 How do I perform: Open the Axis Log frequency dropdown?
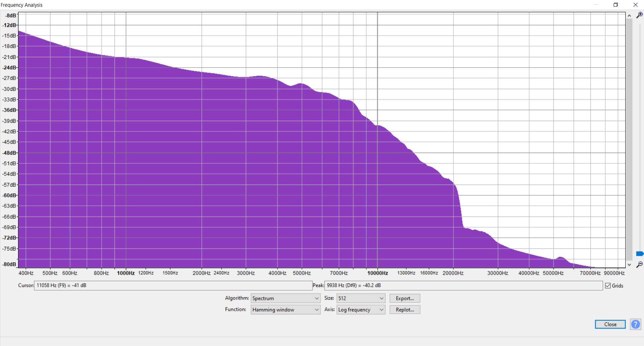tap(361, 310)
